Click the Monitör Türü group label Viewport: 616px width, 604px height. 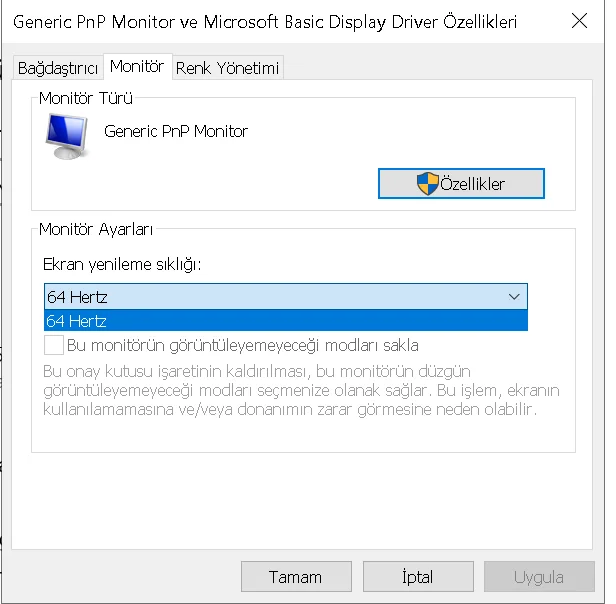tap(86, 98)
